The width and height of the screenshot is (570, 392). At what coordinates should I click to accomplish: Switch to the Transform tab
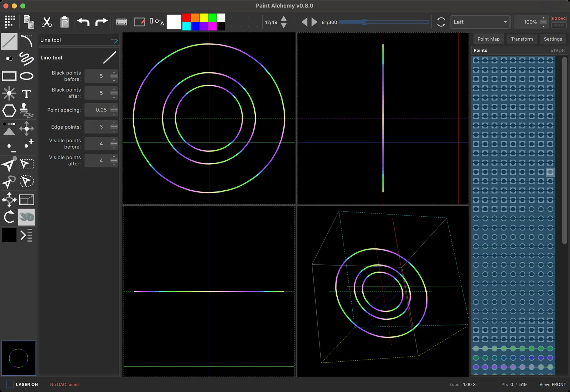coord(522,39)
